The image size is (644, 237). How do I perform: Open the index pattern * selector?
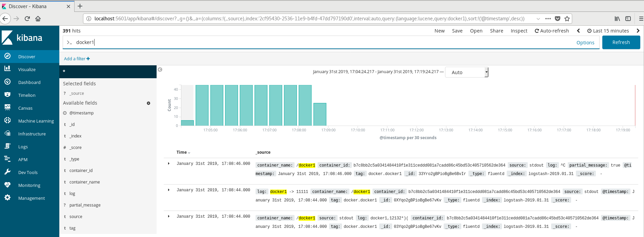click(108, 72)
